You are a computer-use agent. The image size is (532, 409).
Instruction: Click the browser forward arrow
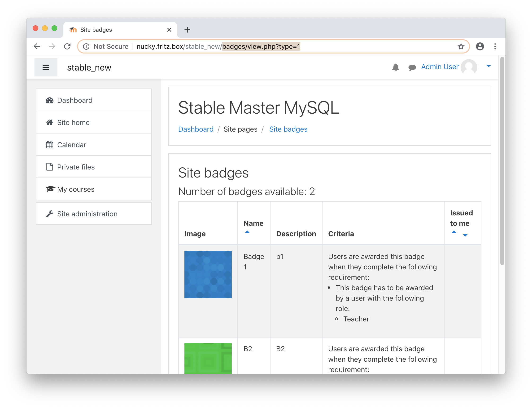(52, 46)
